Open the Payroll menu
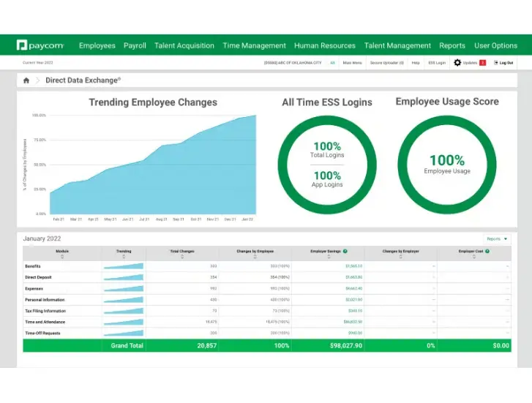Viewport: 532px width, 403px height. [x=135, y=45]
